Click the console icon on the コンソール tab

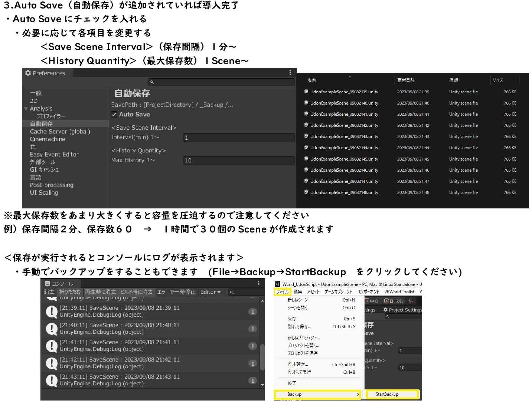pyautogui.click(x=48, y=284)
